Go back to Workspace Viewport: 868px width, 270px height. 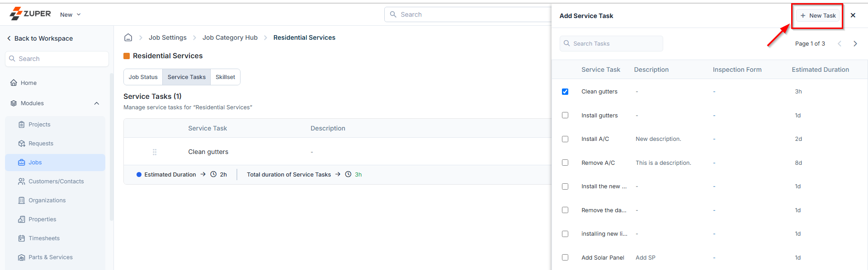tap(40, 38)
